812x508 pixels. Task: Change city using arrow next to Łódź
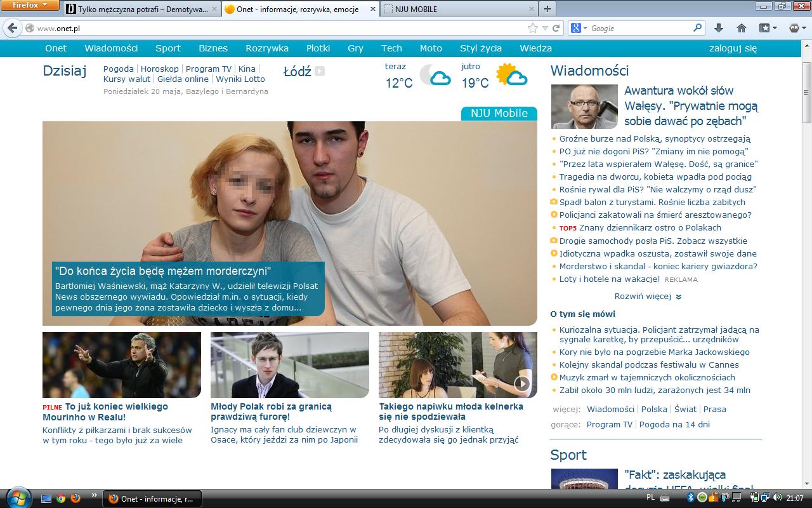click(x=320, y=71)
